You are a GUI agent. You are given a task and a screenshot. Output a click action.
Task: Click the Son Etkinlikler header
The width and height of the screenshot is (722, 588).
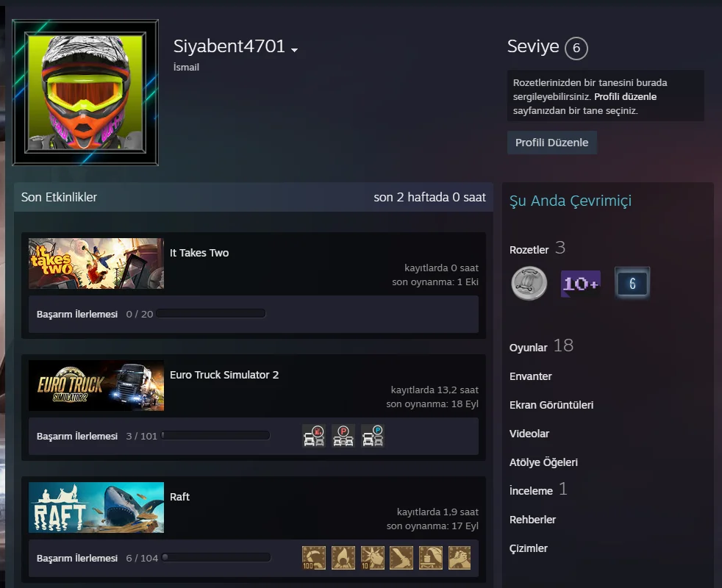pyautogui.click(x=59, y=197)
